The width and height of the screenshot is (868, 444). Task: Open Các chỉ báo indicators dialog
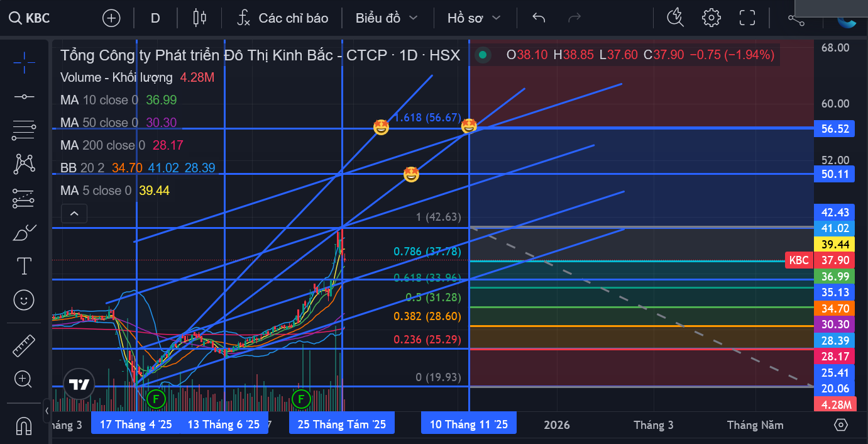tap(283, 18)
